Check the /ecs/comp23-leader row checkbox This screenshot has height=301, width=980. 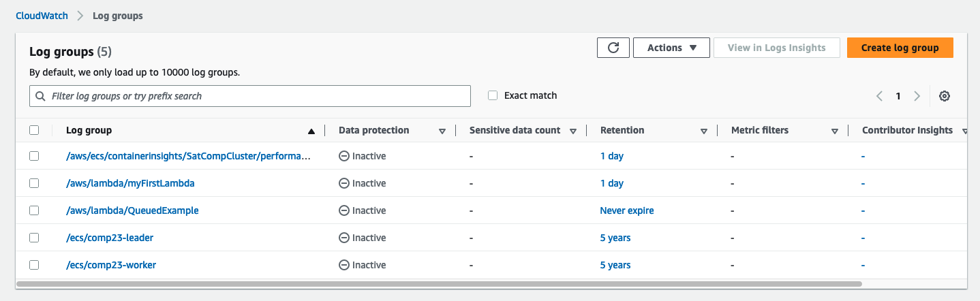34,238
